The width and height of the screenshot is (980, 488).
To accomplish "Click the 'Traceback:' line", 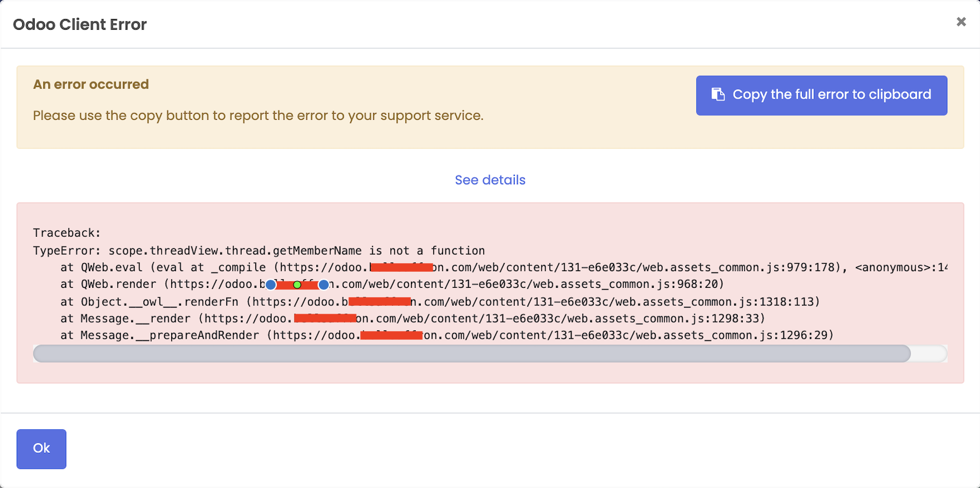I will pos(67,233).
